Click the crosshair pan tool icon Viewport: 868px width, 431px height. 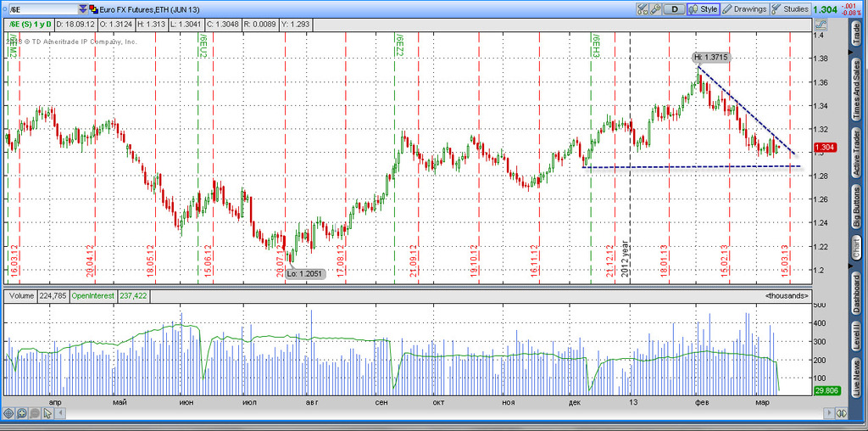8,413
